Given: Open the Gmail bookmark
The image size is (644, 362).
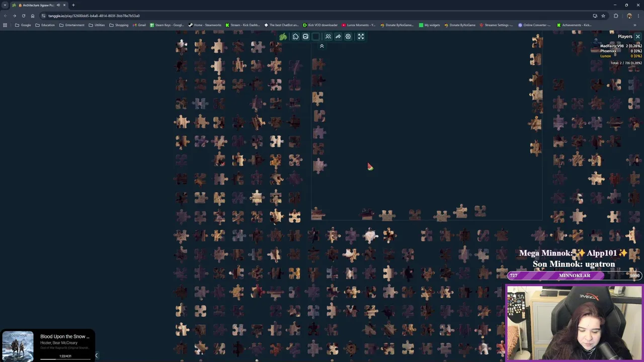Looking at the screenshot, I should click(x=139, y=25).
